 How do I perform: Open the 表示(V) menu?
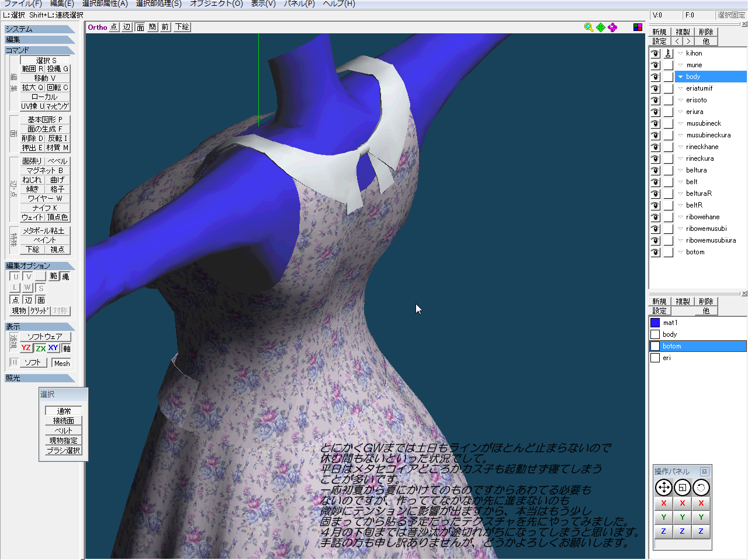coord(263,4)
